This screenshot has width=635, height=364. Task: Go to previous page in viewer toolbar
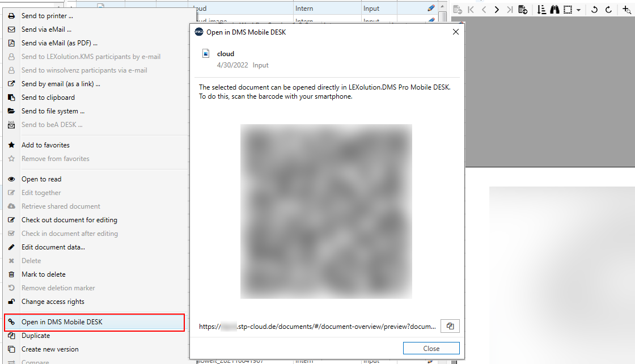click(x=484, y=9)
